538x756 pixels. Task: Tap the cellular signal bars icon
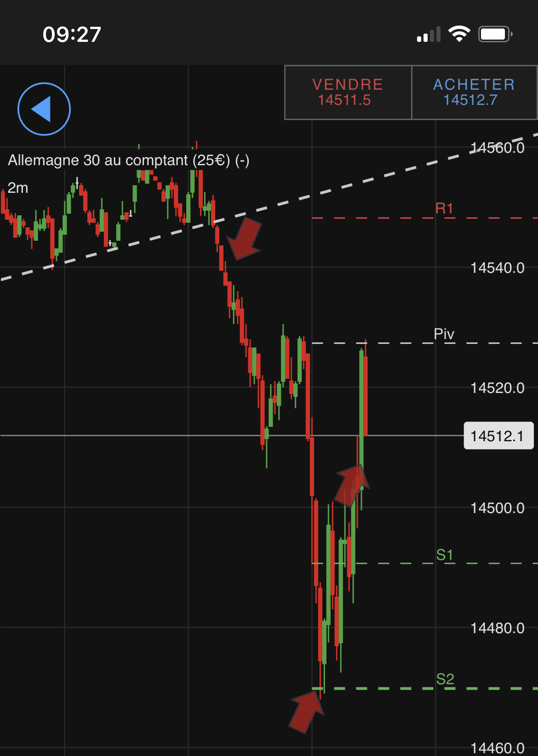(429, 35)
